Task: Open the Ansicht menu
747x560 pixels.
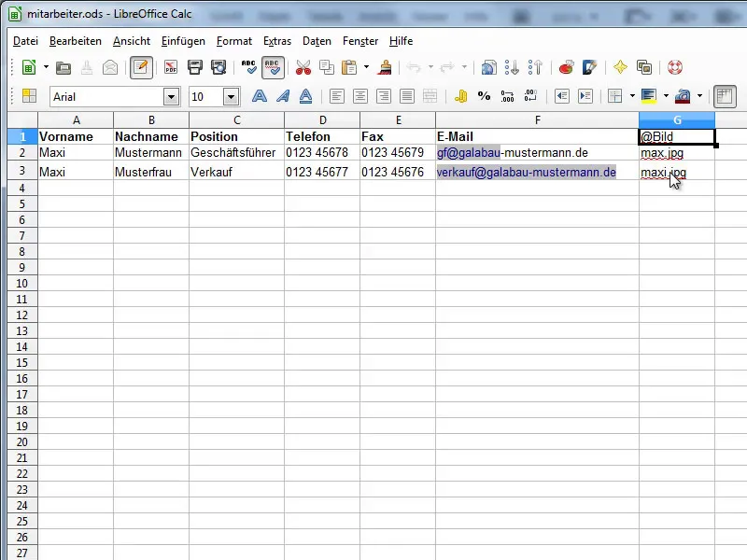Action: point(132,41)
